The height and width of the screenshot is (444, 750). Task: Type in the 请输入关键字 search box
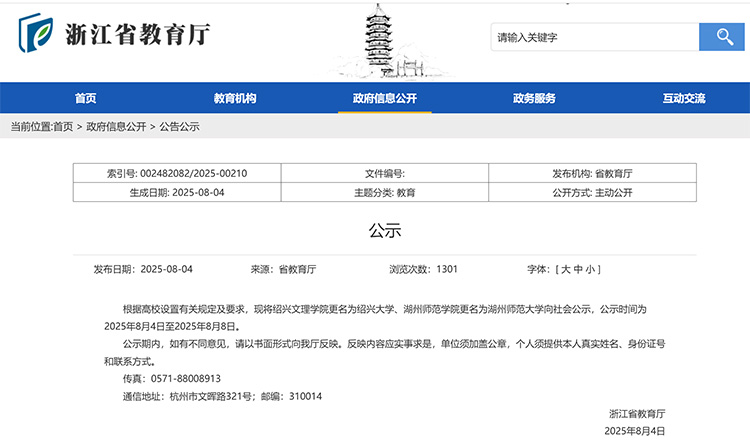[594, 37]
